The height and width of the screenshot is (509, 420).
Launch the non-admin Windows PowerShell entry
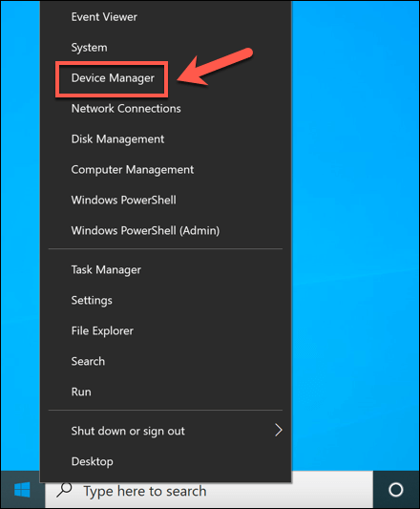click(x=165, y=200)
